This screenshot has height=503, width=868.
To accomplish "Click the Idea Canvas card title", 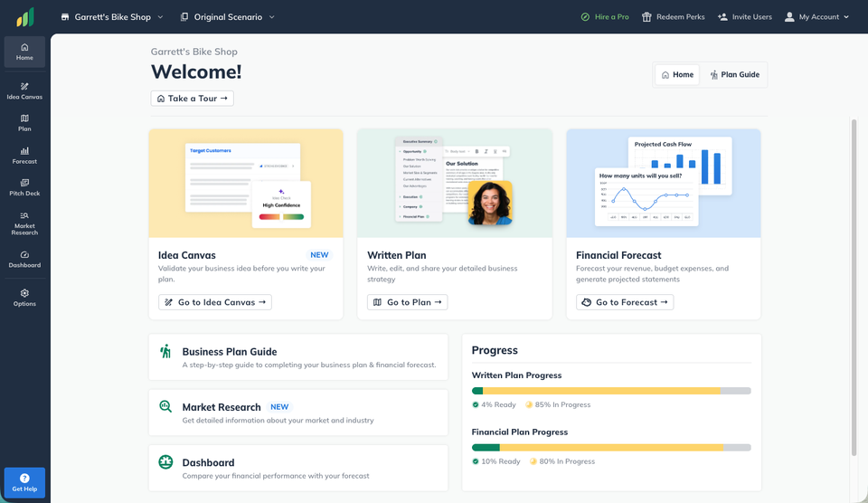I will pos(186,255).
